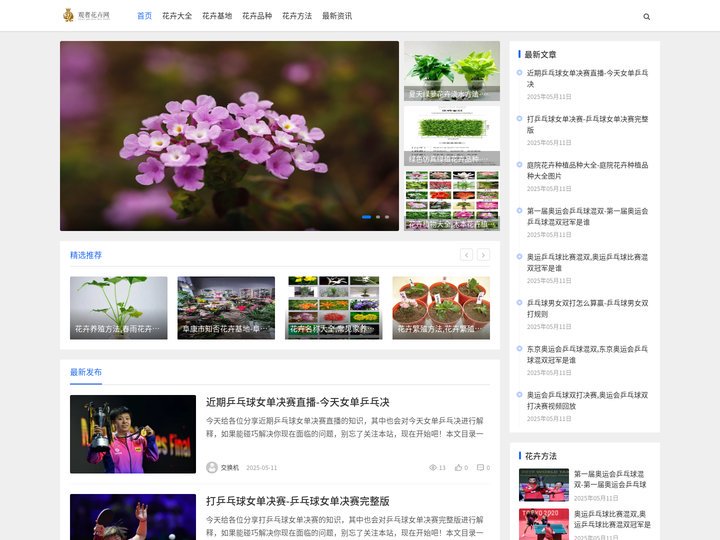The width and height of the screenshot is (720, 540).
Task: Open sidebar article 乒乓球男女双打怎么算赢
Action: (x=587, y=308)
